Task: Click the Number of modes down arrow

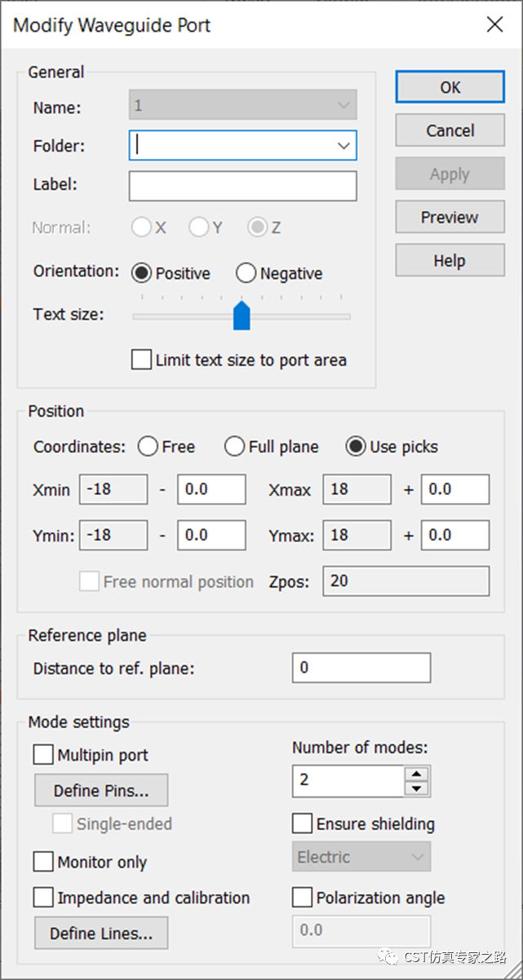Action: 417,788
